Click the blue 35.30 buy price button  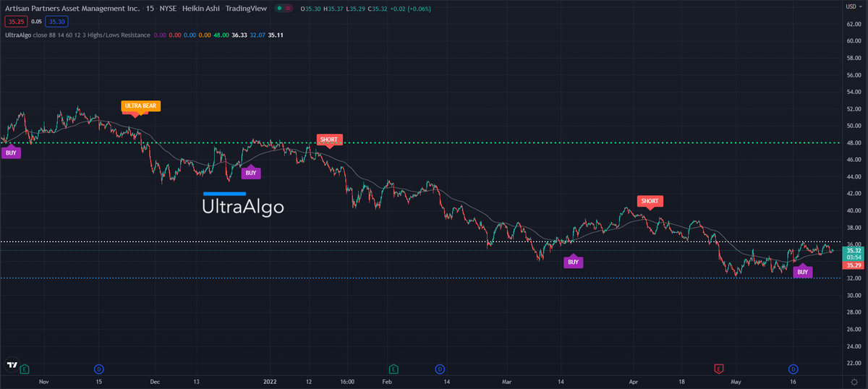coord(56,22)
